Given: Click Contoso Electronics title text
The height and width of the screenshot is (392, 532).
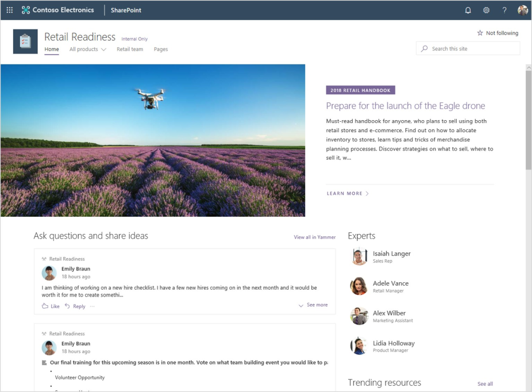Looking at the screenshot, I should [63, 10].
